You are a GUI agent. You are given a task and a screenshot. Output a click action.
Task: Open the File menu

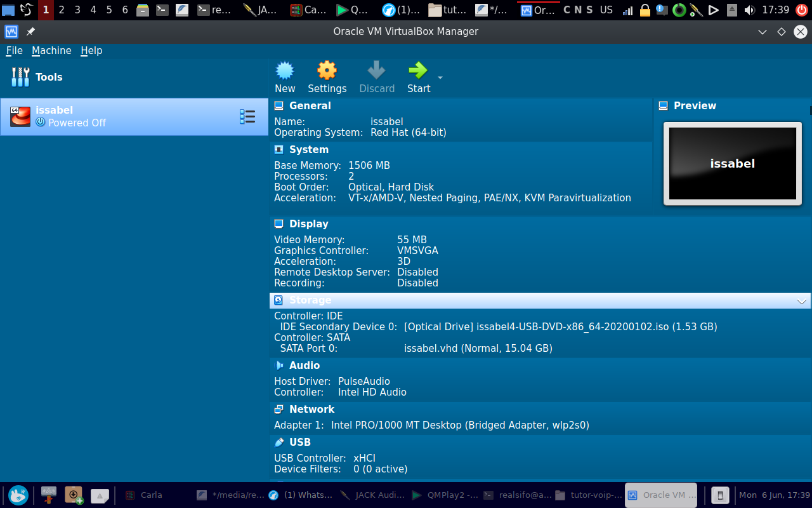click(14, 51)
